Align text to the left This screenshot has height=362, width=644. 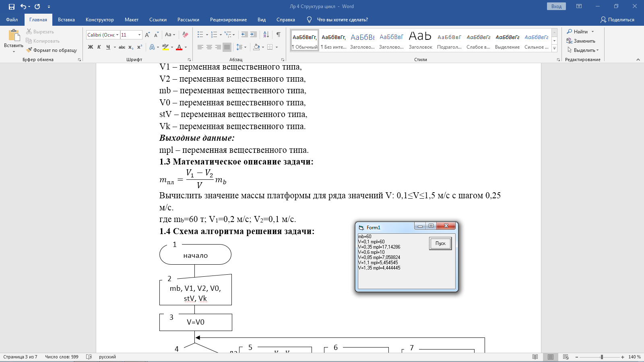click(200, 47)
